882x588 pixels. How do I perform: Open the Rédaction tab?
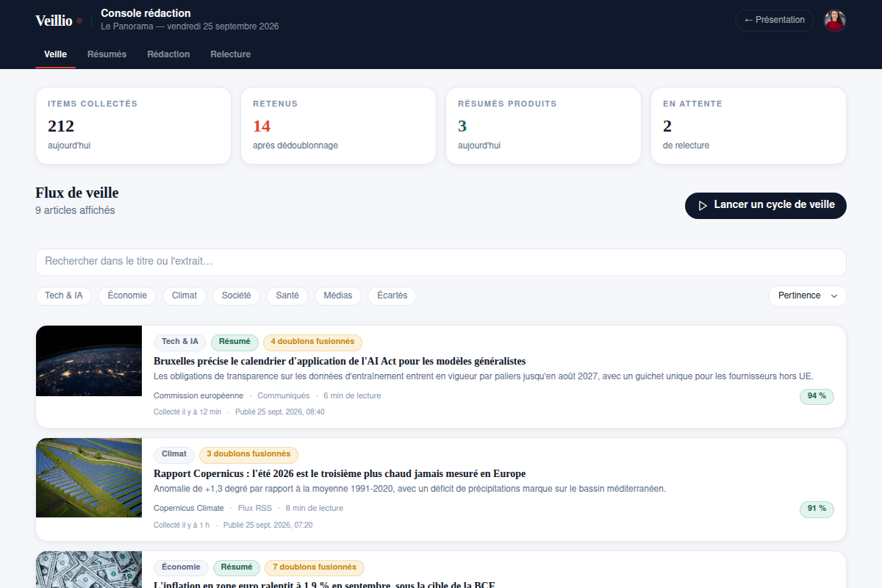pyautogui.click(x=168, y=54)
